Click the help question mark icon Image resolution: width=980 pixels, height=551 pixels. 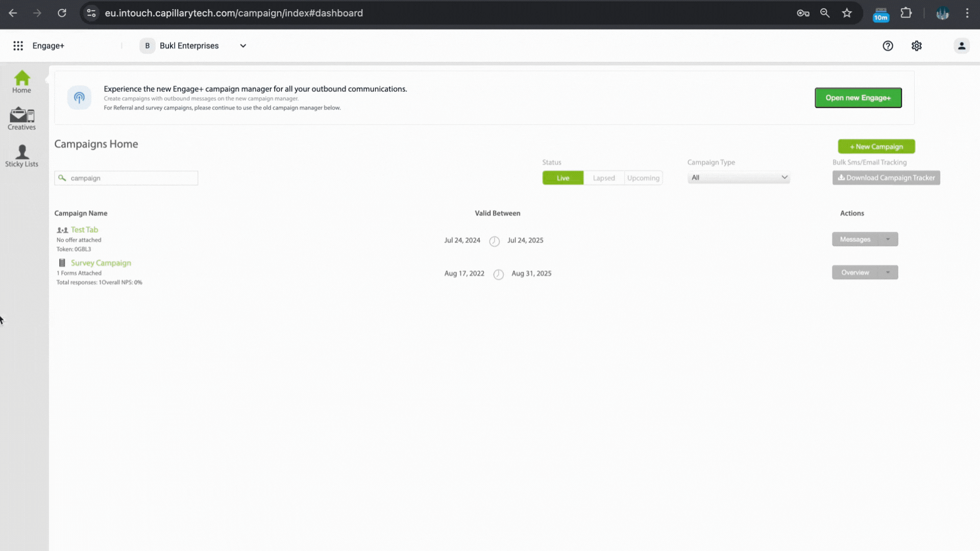888,46
